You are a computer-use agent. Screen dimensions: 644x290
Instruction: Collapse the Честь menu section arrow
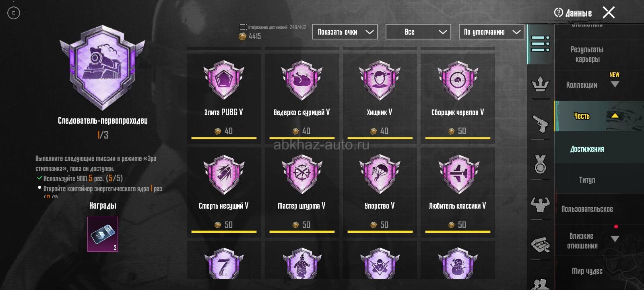(615, 116)
